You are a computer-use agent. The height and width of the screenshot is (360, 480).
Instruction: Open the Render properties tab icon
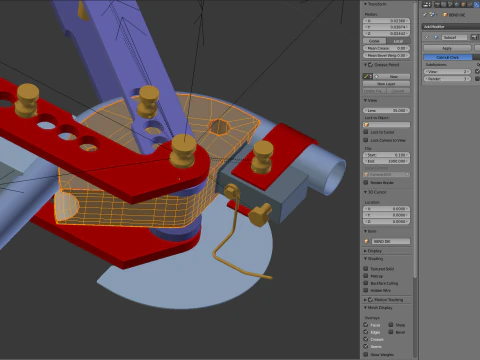(437, 5)
